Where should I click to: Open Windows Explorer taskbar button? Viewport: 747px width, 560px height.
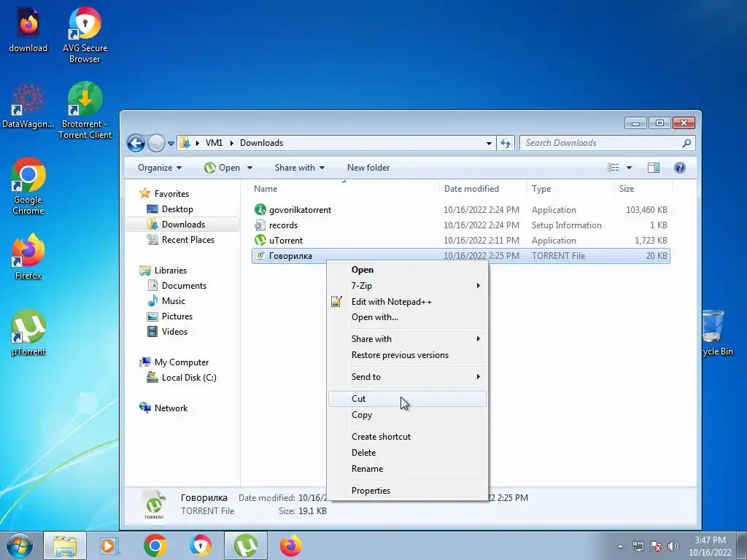(65, 545)
